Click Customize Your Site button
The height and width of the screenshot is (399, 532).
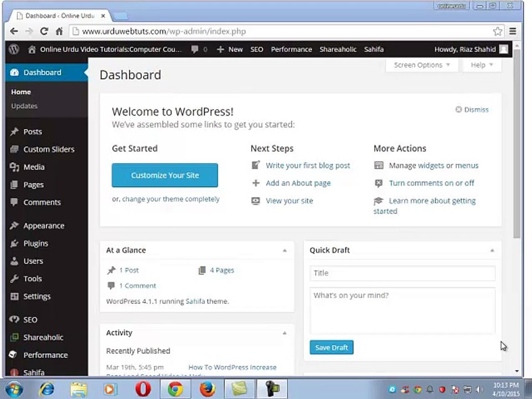[x=165, y=175]
